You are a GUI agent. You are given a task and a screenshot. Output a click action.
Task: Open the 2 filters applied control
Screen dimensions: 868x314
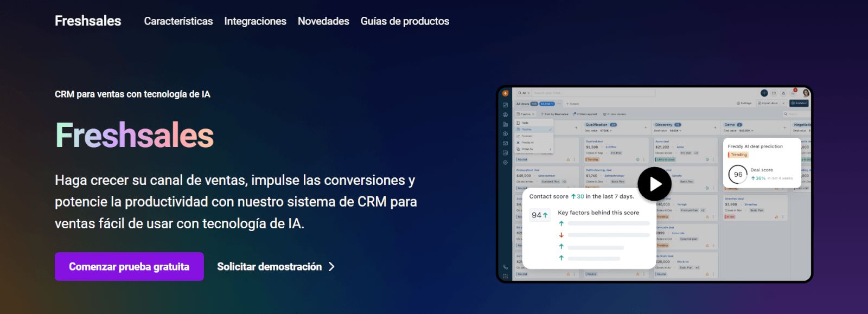(x=585, y=114)
